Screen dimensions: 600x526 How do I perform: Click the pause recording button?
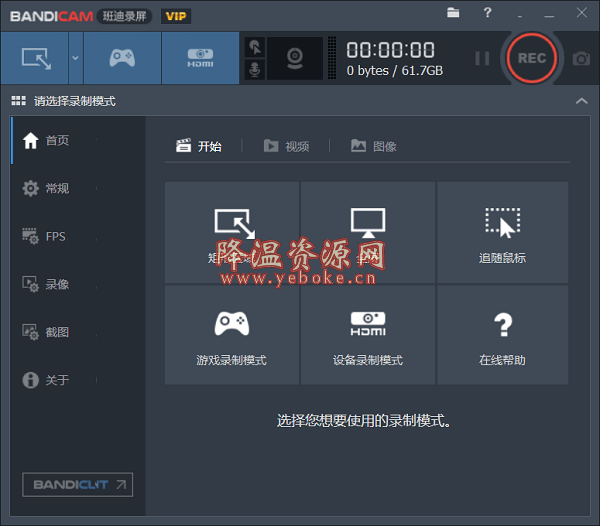click(482, 59)
